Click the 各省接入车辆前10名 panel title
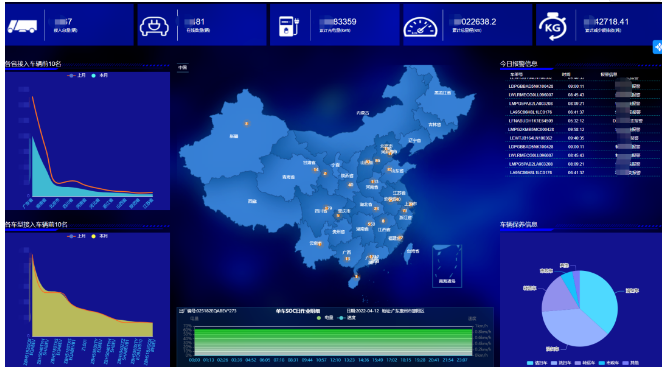The image size is (665, 373). [33, 64]
